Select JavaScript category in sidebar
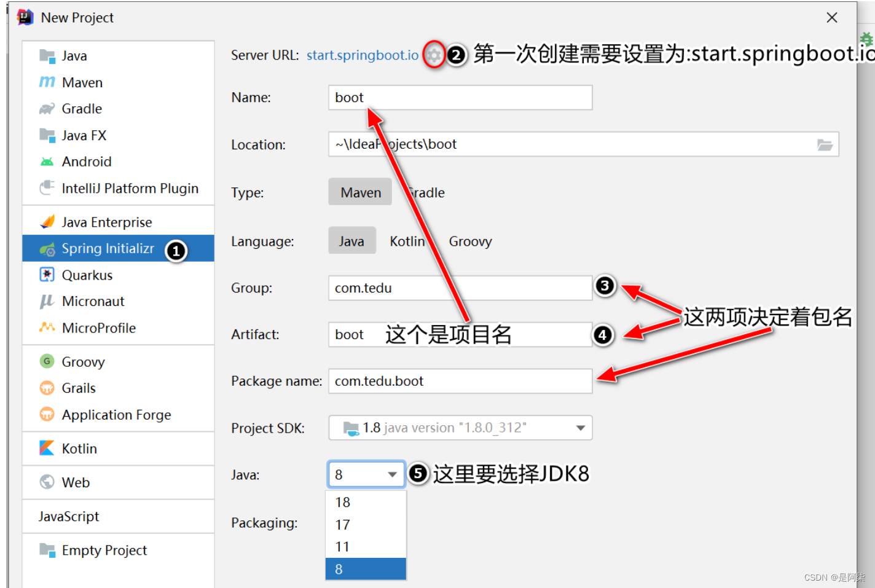The width and height of the screenshot is (875, 588). click(x=118, y=516)
